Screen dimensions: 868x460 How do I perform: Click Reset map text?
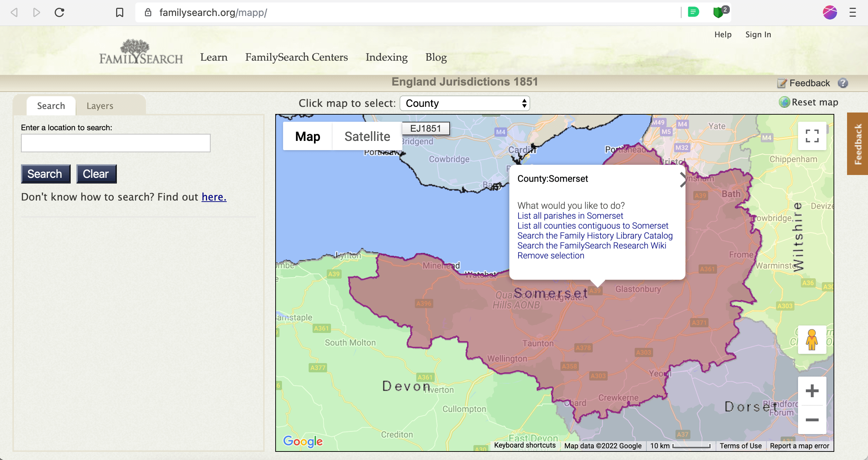pyautogui.click(x=815, y=102)
